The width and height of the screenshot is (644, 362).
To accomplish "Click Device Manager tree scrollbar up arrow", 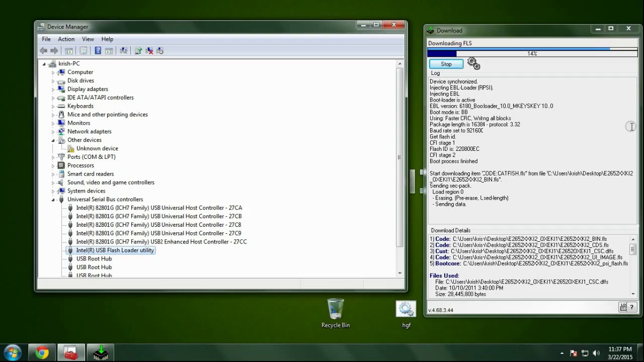I will (400, 64).
